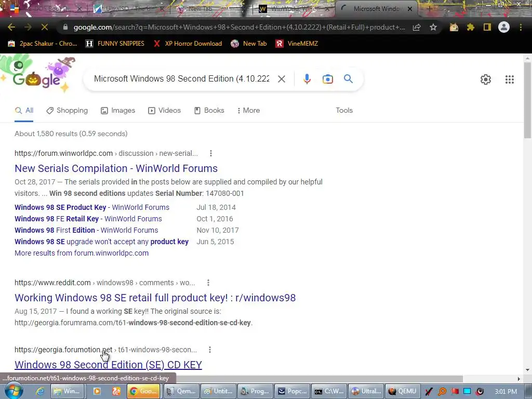This screenshot has height=399, width=532.
Task: Open the Windows Start orb
Action: pos(14,391)
